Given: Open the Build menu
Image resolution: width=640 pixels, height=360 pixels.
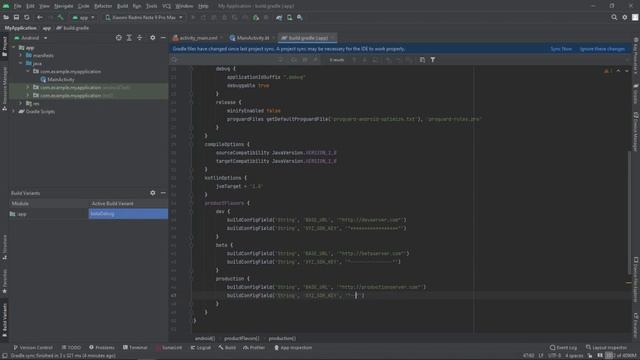Looking at the screenshot, I should [x=122, y=6].
